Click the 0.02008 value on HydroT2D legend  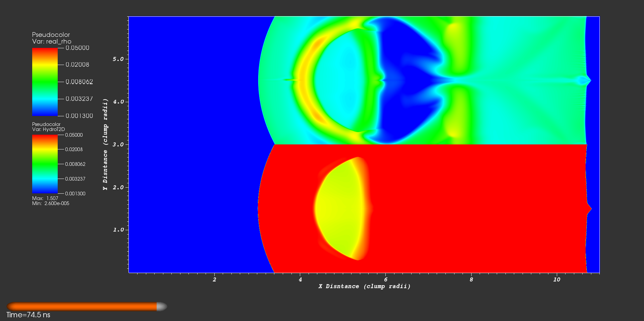point(74,149)
